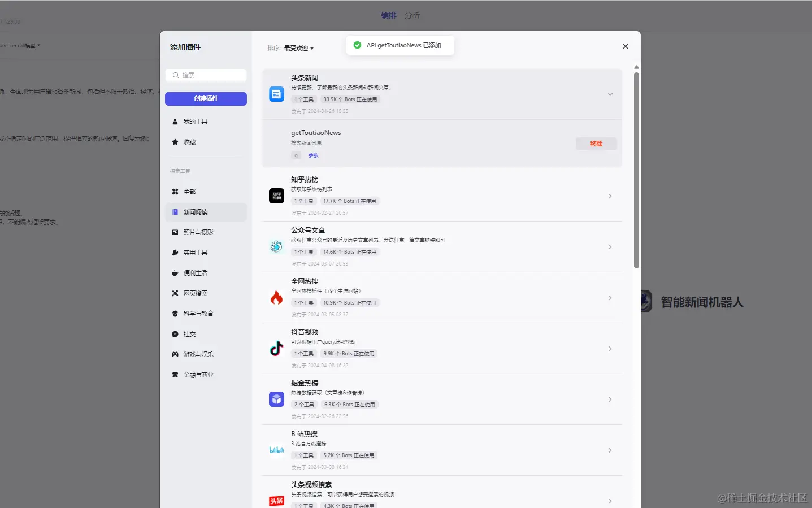Select 照片与摄影 category
812x508 pixels.
coord(206,232)
